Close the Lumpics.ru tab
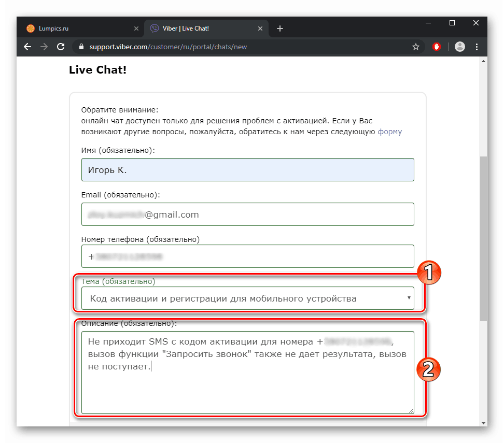Screen dimensions: 504x443 136,28
